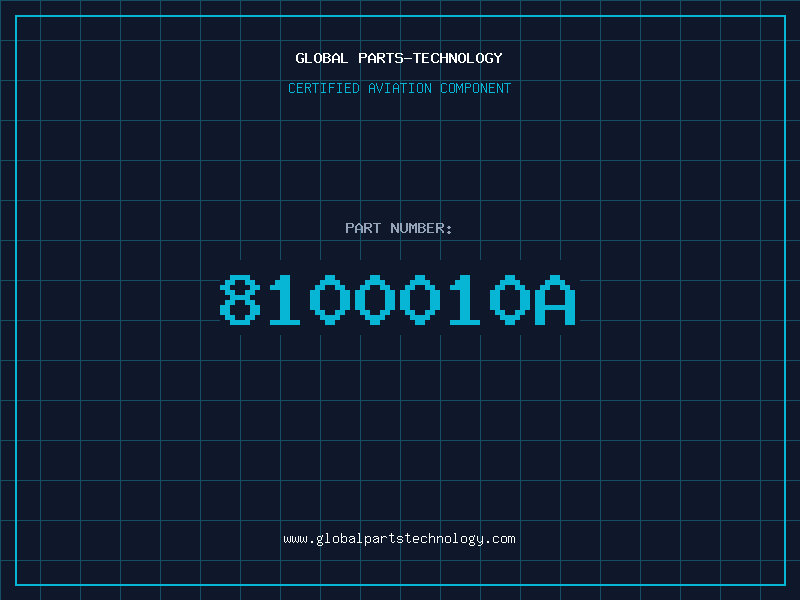Click the PART NUMBER: label
Image resolution: width=800 pixels, height=600 pixels.
pyautogui.click(x=399, y=228)
